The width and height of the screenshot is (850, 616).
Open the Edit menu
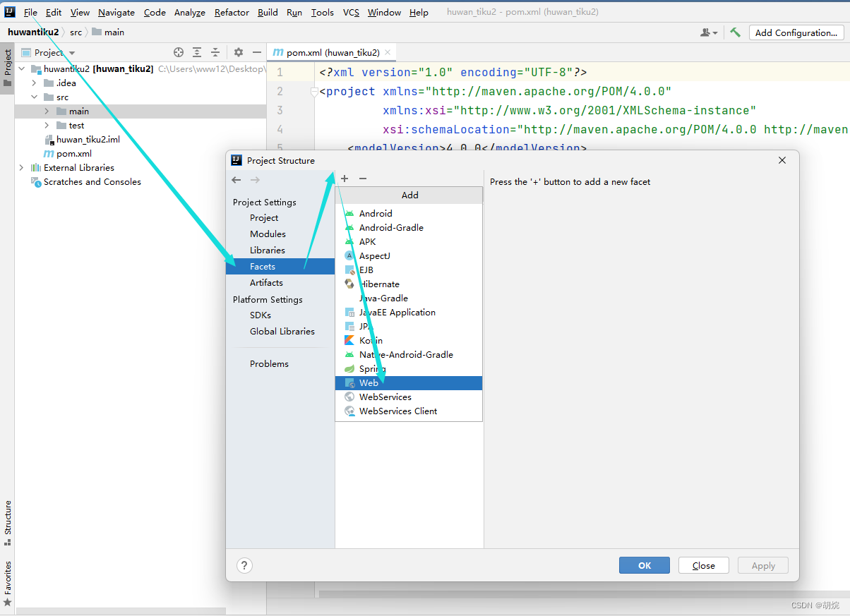pos(54,13)
